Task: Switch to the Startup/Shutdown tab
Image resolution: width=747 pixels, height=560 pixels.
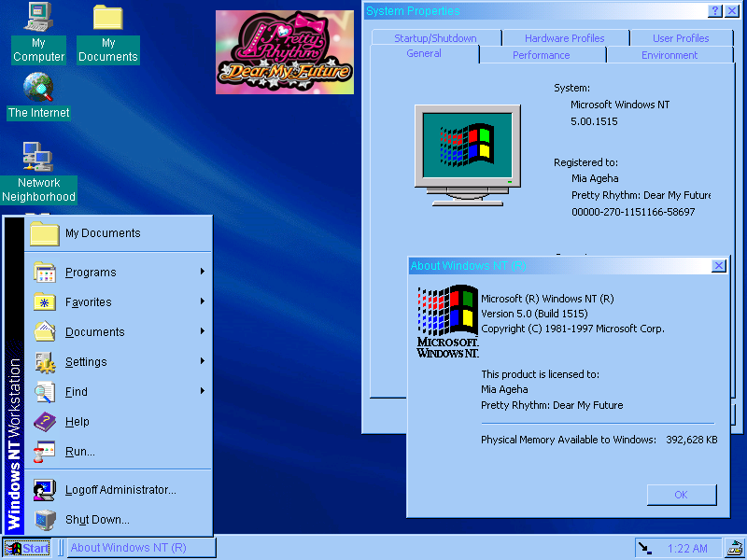Action: point(435,38)
